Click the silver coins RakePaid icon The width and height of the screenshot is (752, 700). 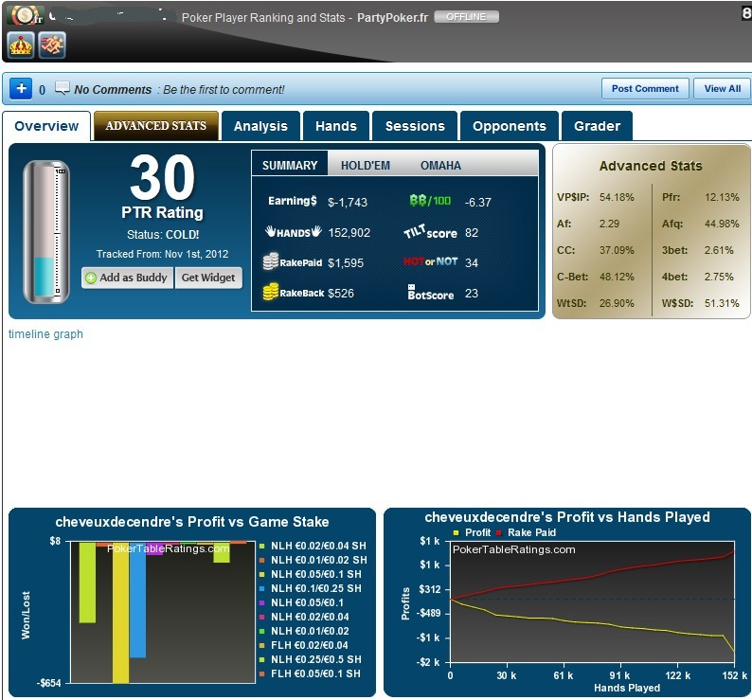[271, 261]
